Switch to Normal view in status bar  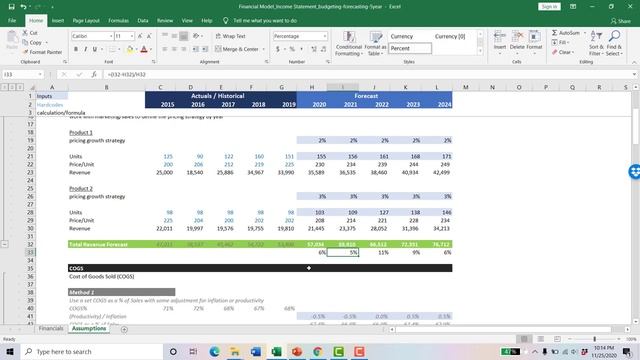point(524,339)
